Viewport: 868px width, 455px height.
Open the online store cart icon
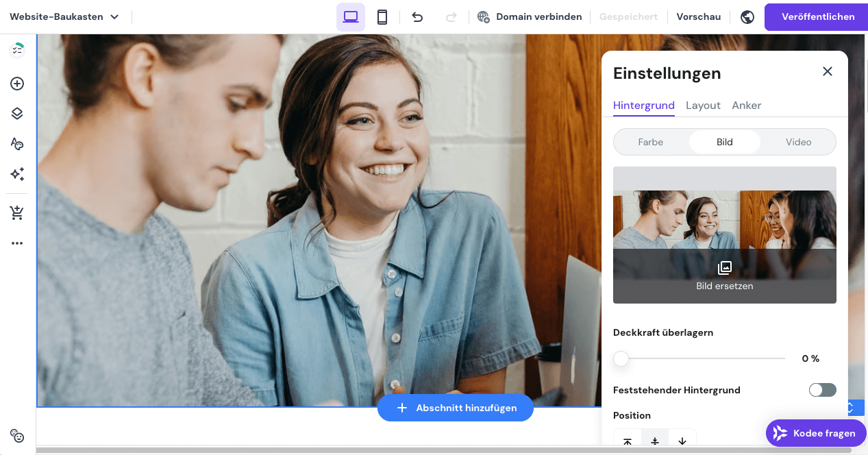coord(17,213)
